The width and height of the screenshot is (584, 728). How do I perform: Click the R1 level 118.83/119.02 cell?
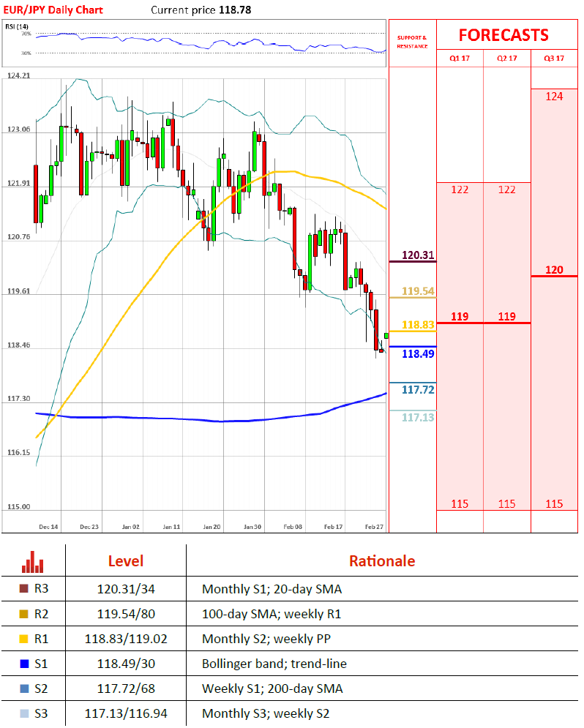coord(126,639)
